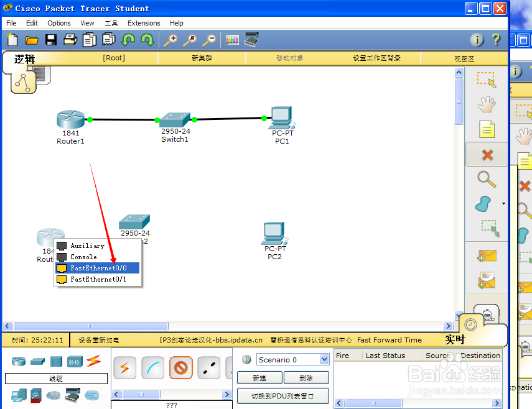
Task: Click the 视图区 button
Action: point(464,58)
